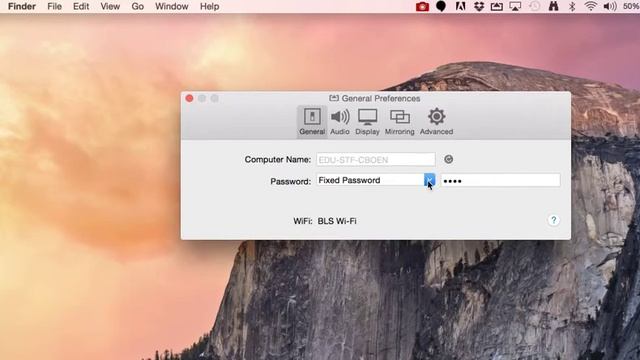Open the volume menu bar icon

click(x=610, y=7)
